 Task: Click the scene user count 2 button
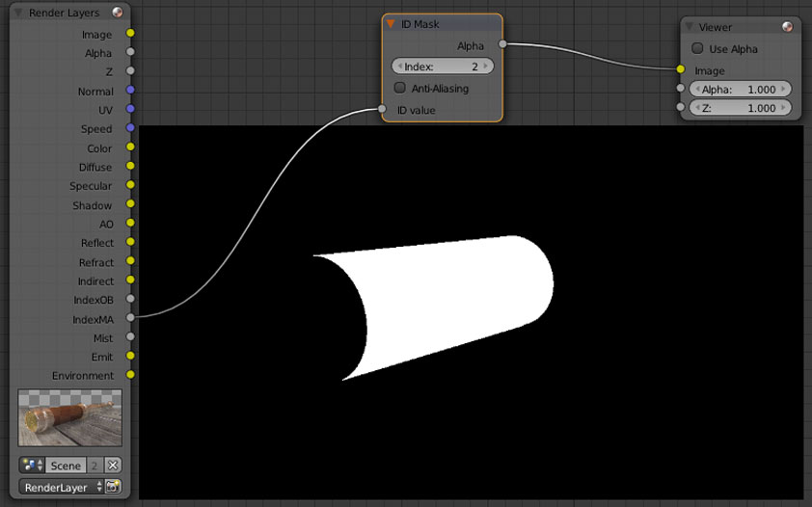point(95,465)
